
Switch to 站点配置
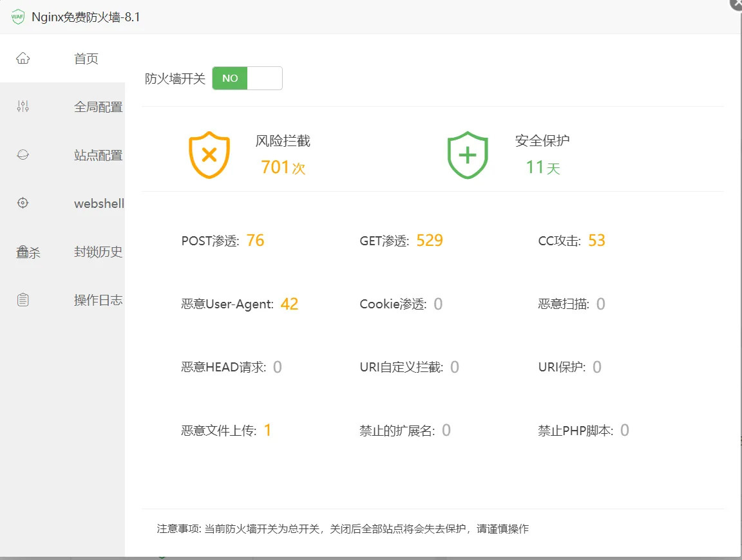(98, 155)
